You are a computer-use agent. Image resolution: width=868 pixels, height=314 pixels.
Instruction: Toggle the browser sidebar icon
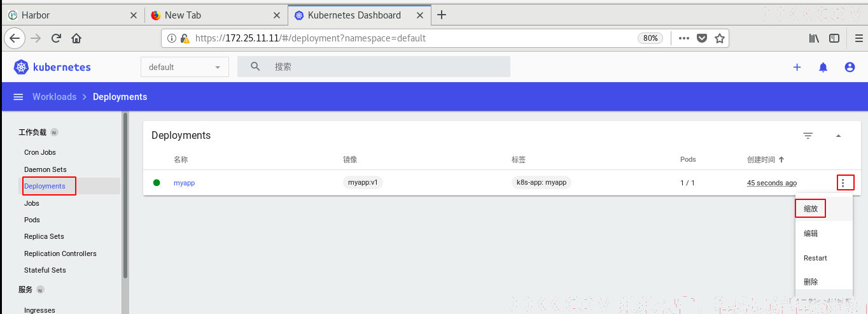(x=834, y=38)
